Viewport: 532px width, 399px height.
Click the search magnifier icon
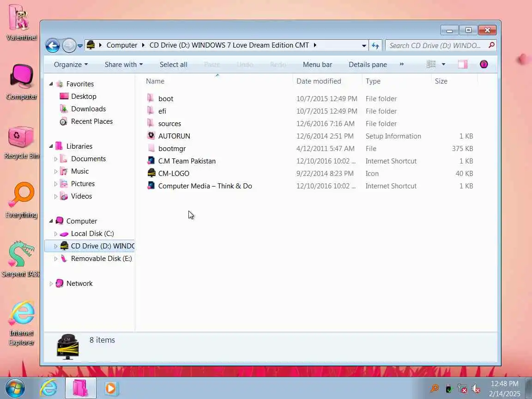click(491, 45)
